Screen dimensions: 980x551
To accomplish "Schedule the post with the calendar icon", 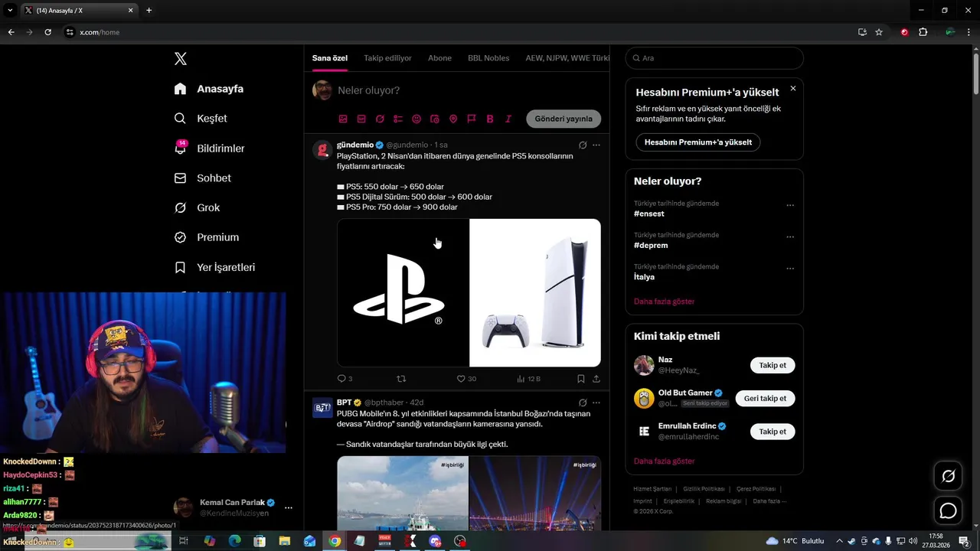I will coord(435,119).
